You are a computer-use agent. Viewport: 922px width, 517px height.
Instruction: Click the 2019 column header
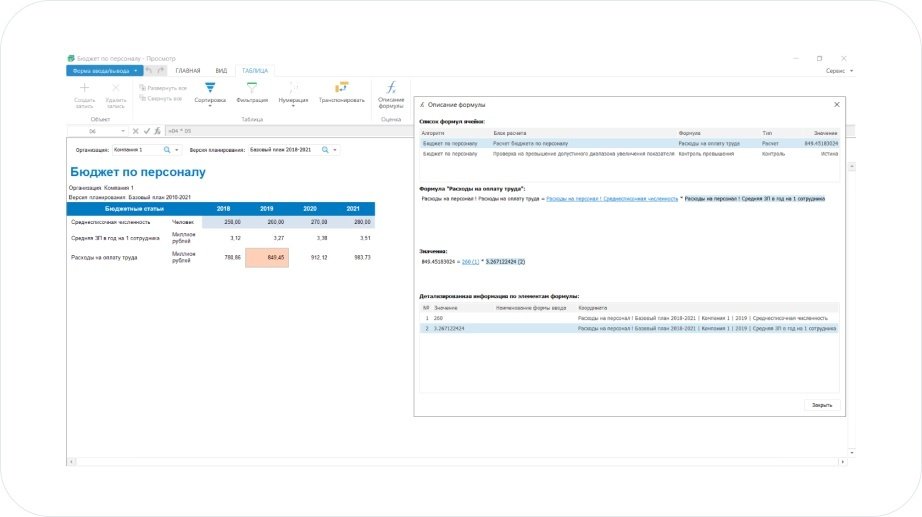click(267, 209)
